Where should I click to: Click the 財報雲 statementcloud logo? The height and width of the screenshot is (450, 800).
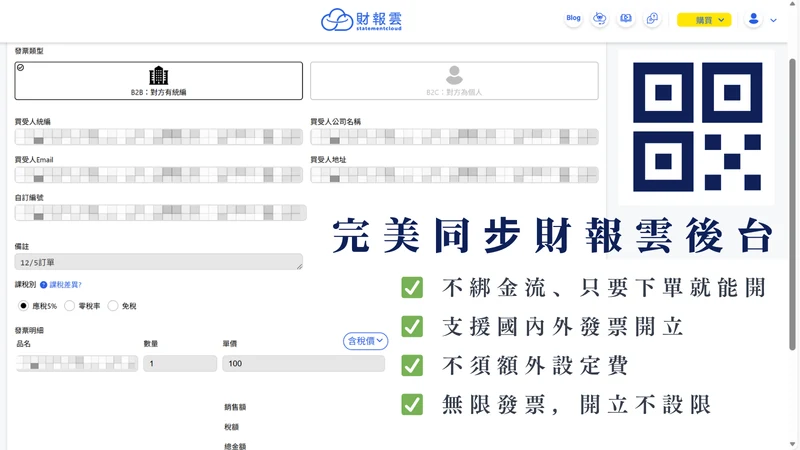[361, 20]
